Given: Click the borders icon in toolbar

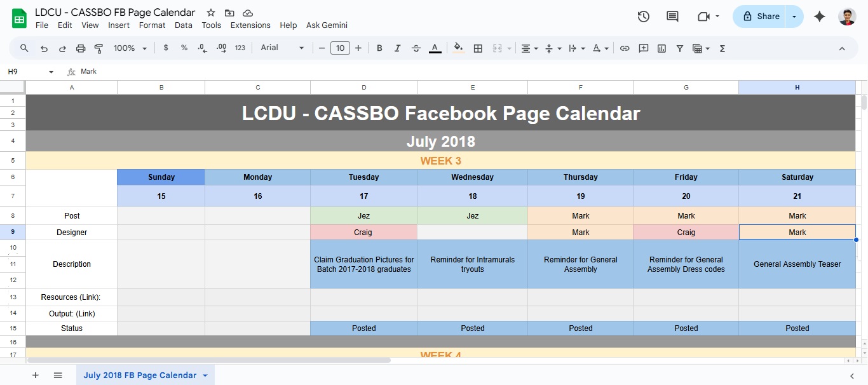Looking at the screenshot, I should [x=478, y=48].
